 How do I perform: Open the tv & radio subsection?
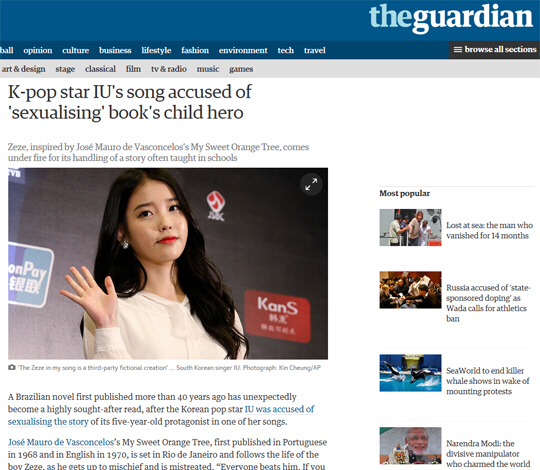point(169,69)
